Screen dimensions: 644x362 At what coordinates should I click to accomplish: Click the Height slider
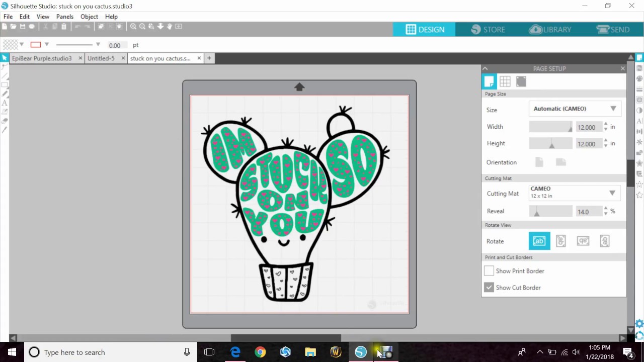(551, 144)
